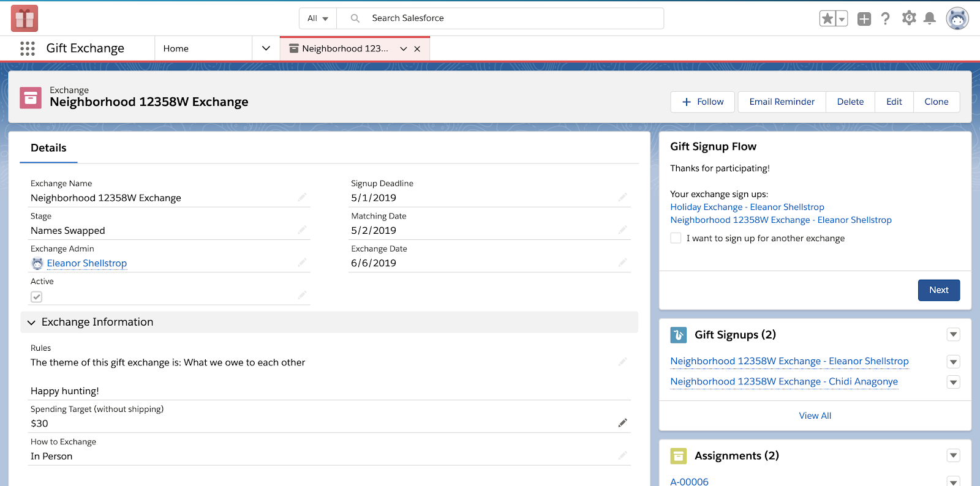Edit the Exchange Name field pencil
This screenshot has width=980, height=486.
click(302, 197)
